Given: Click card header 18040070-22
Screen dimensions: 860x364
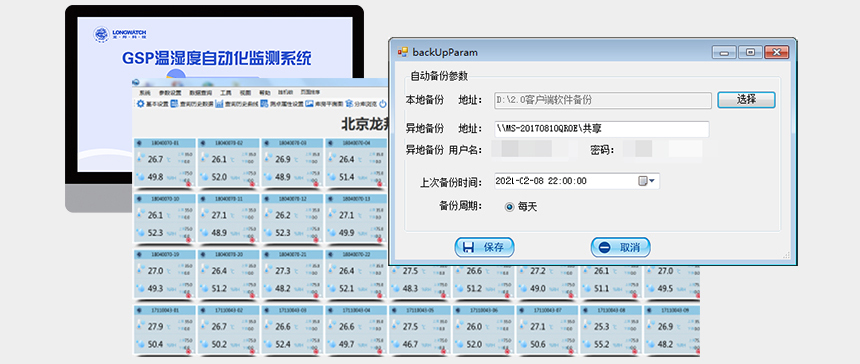Looking at the screenshot, I should 357,254.
